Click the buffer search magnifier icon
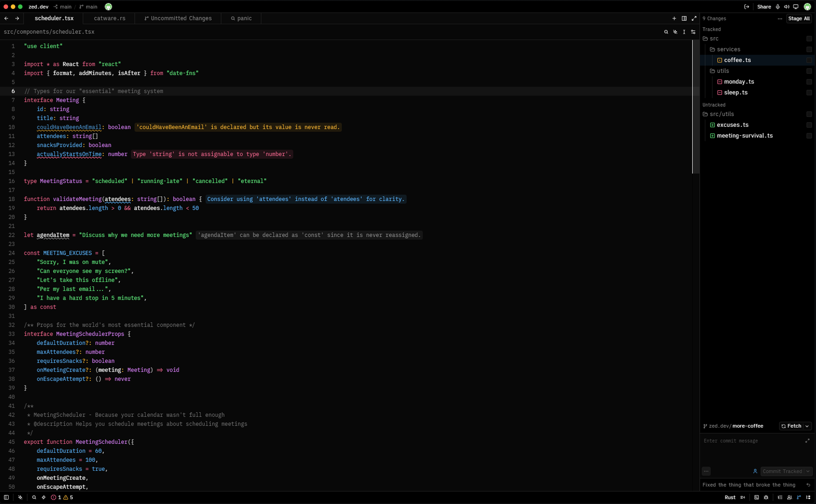Image resolution: width=816 pixels, height=504 pixels. tap(666, 32)
